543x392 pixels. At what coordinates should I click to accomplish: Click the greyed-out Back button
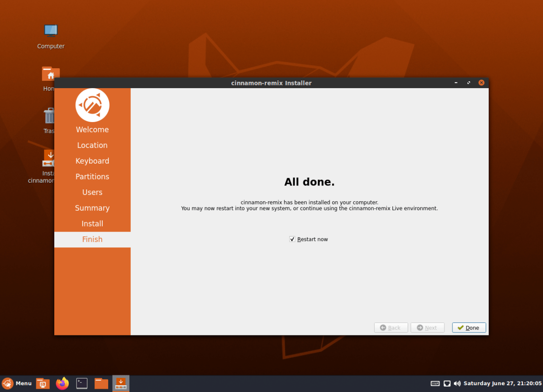[x=391, y=328]
